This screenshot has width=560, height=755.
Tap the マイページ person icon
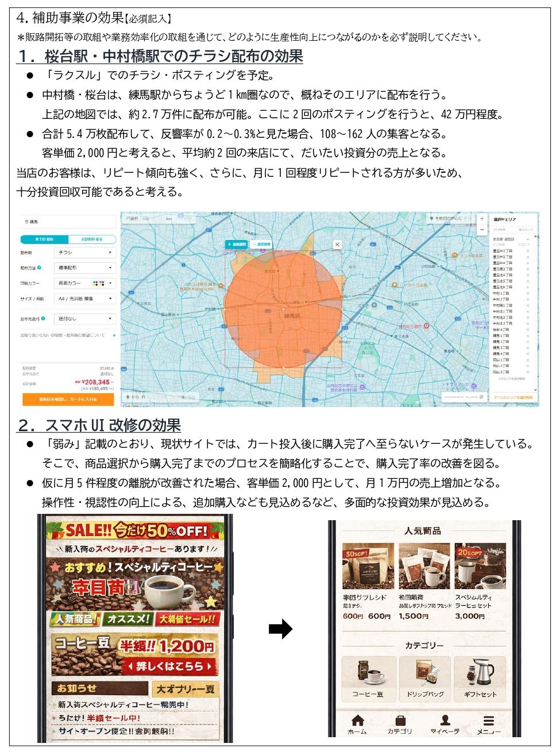click(x=445, y=721)
